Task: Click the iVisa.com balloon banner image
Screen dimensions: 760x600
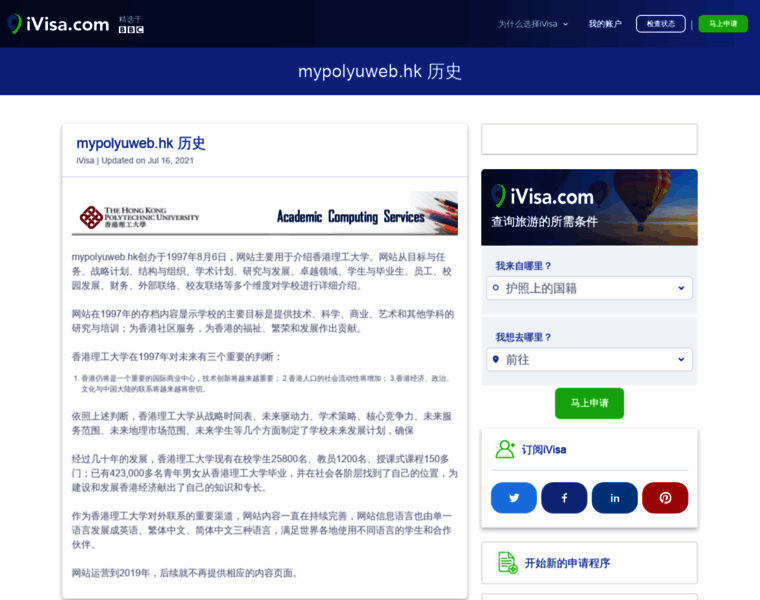Action: (589, 207)
